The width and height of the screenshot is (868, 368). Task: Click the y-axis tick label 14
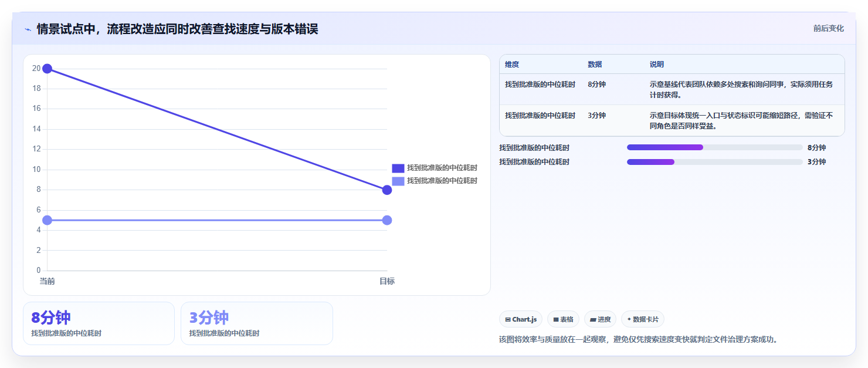pyautogui.click(x=36, y=129)
